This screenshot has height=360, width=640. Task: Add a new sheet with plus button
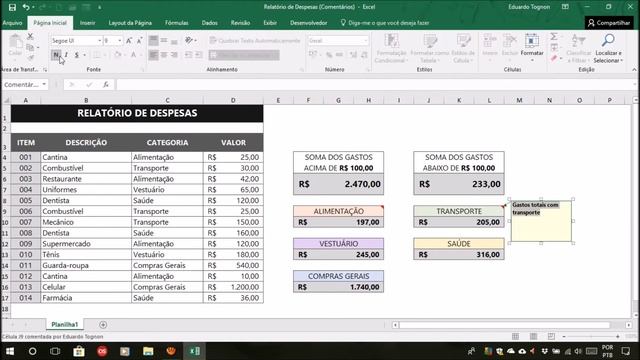103,324
